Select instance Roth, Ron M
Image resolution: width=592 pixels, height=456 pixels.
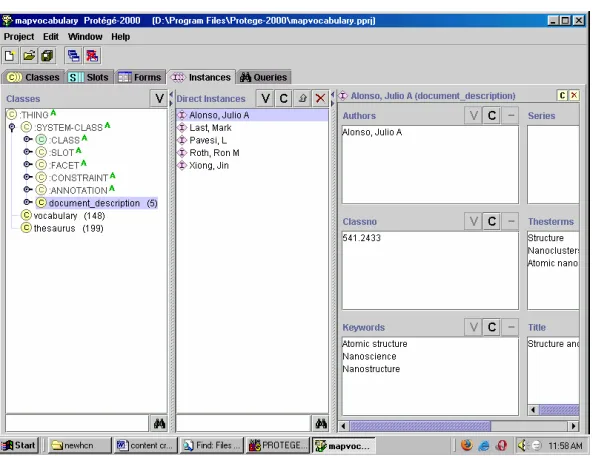(214, 153)
